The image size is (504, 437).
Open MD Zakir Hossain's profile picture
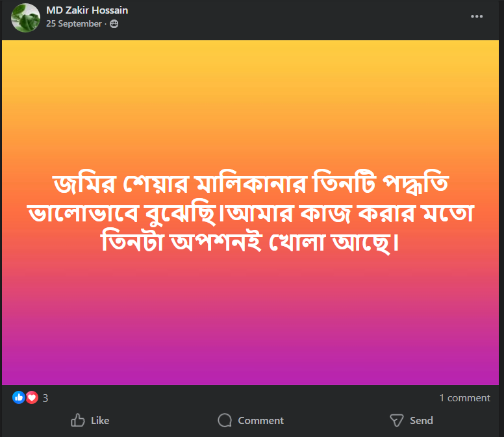point(26,18)
